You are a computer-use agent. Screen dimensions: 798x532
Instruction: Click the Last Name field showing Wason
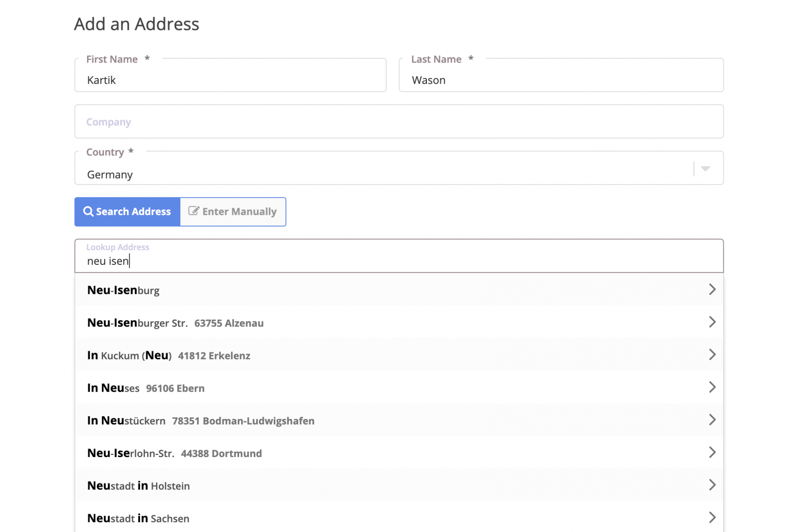point(559,80)
